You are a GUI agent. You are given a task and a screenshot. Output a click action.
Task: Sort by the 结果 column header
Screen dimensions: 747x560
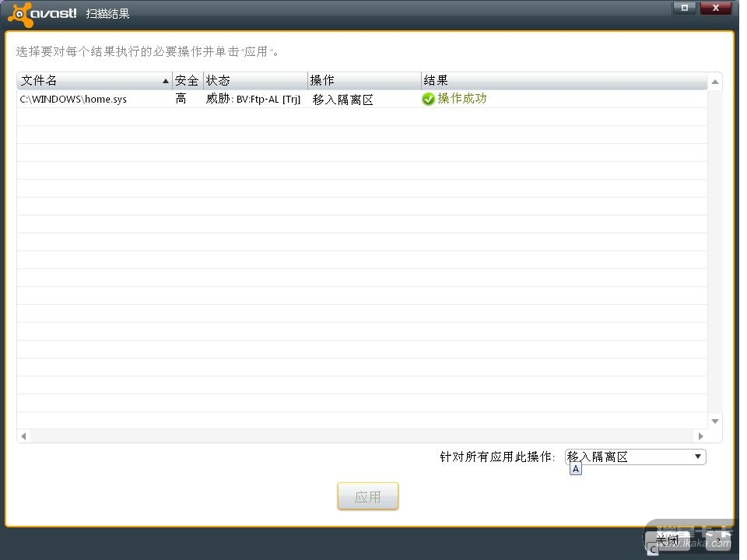564,80
